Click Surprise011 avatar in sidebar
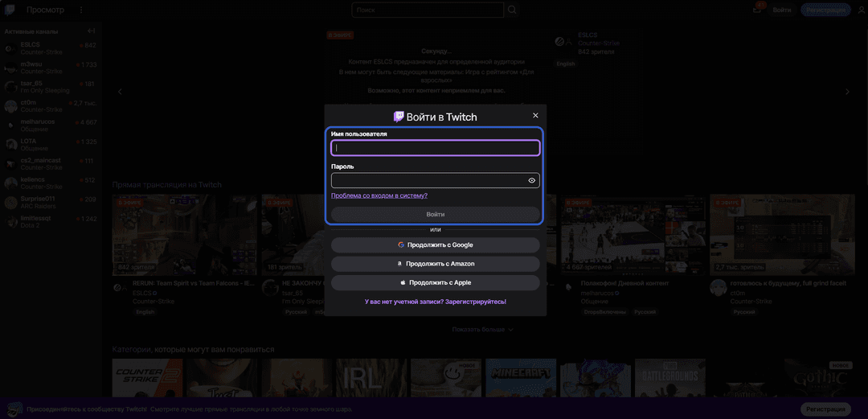868x419 pixels. point(10,203)
